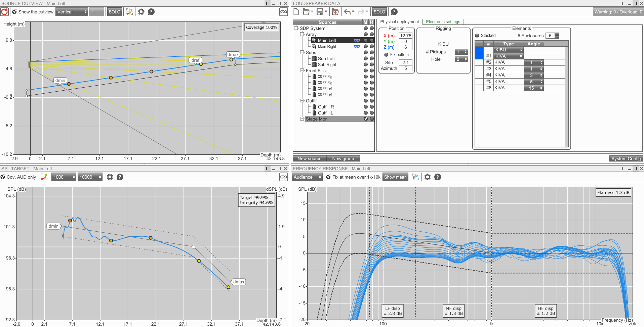This screenshot has height=327, width=644.
Task: Click the link icon in SPL Target panel
Action: tap(284, 177)
